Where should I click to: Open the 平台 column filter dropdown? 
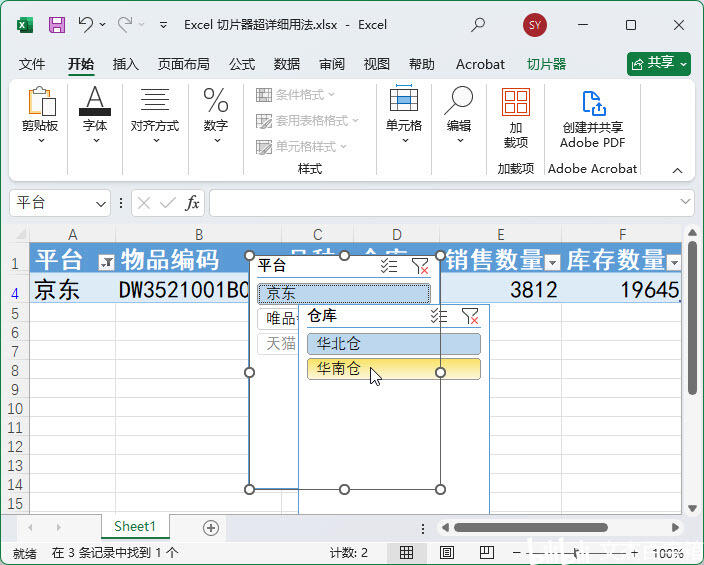pyautogui.click(x=106, y=263)
